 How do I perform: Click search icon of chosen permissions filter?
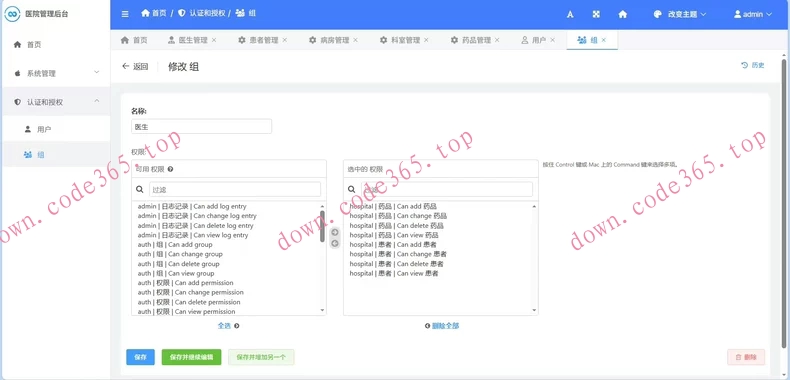pos(352,189)
